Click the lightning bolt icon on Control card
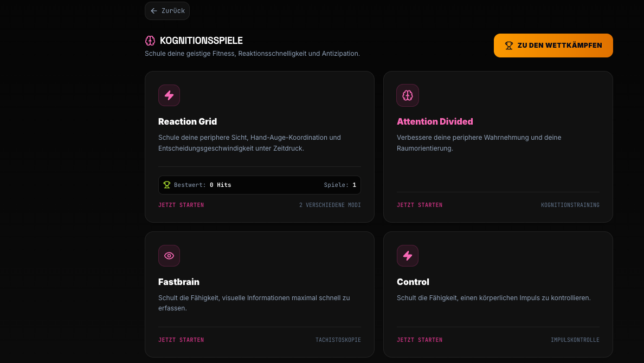 [408, 256]
